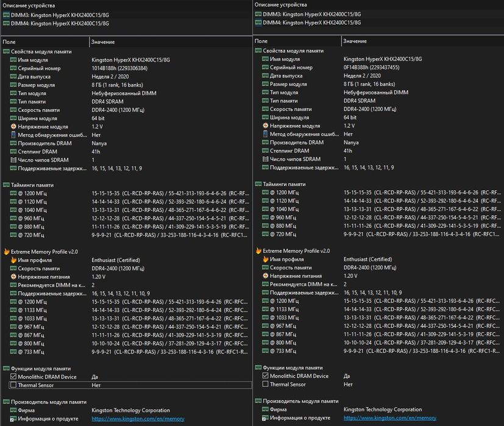This screenshot has width=504, height=426.
Task: Click the voltage icon beside 'Напряжение модуля' left panel
Action: coord(13,126)
